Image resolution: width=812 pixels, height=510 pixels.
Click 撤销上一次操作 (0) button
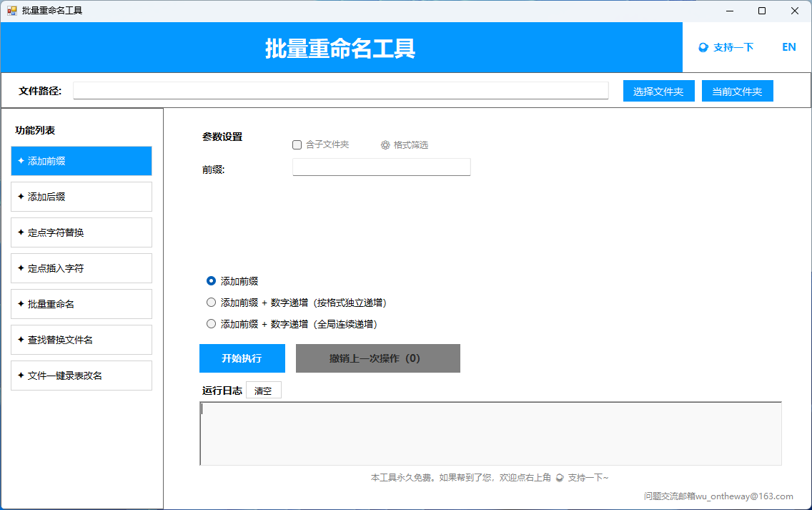378,358
